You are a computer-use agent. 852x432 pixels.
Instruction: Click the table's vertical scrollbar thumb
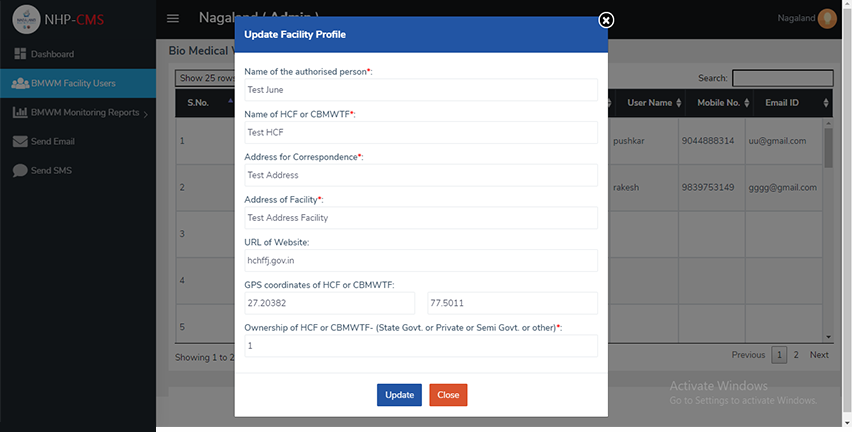[828, 148]
